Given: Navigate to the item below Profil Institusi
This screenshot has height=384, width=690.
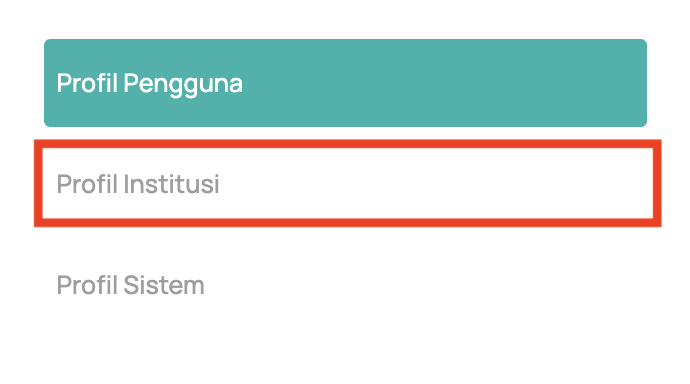Looking at the screenshot, I should [x=345, y=285].
